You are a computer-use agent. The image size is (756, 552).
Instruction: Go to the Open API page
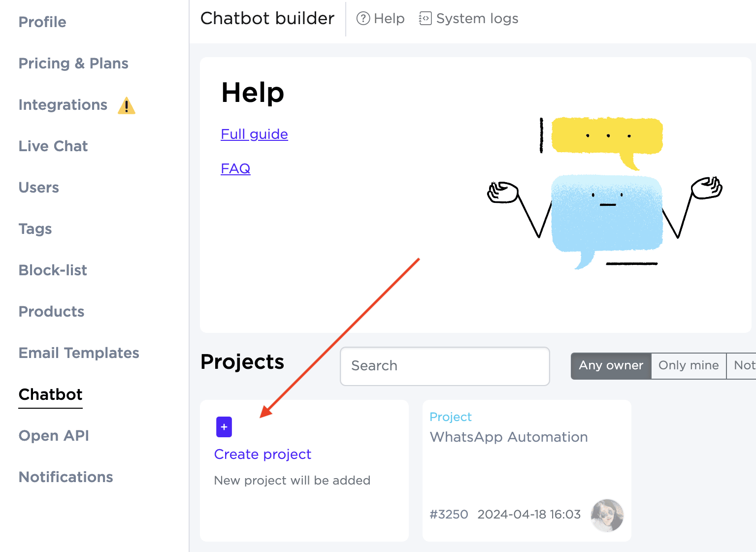pyautogui.click(x=54, y=436)
